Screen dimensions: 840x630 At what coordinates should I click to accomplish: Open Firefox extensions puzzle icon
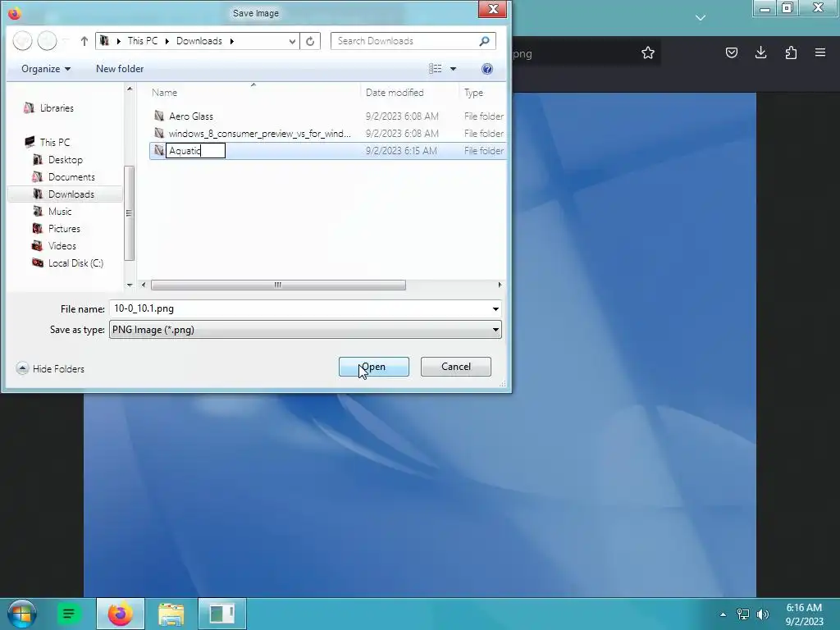[791, 52]
